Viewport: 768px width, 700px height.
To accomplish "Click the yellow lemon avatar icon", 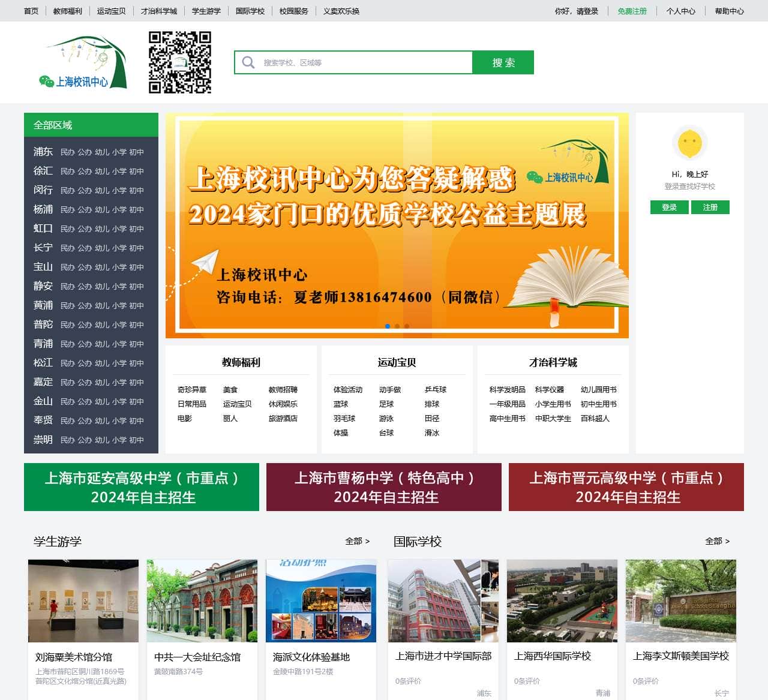I will click(x=689, y=143).
